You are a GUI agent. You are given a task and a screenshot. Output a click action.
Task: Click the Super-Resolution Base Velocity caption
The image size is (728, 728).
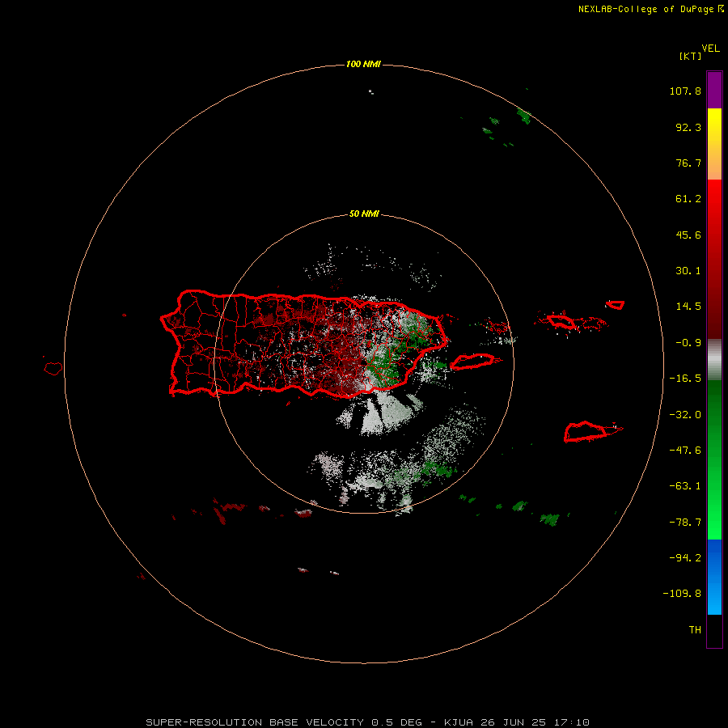click(368, 722)
